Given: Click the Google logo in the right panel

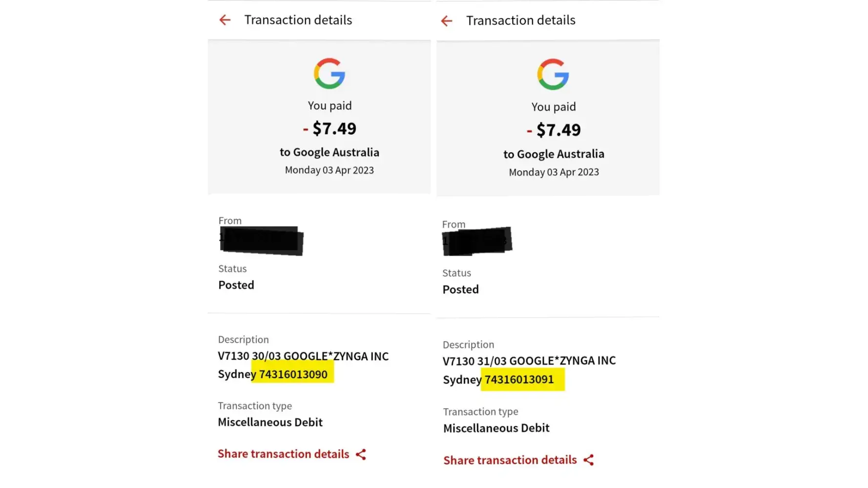Looking at the screenshot, I should 553,75.
